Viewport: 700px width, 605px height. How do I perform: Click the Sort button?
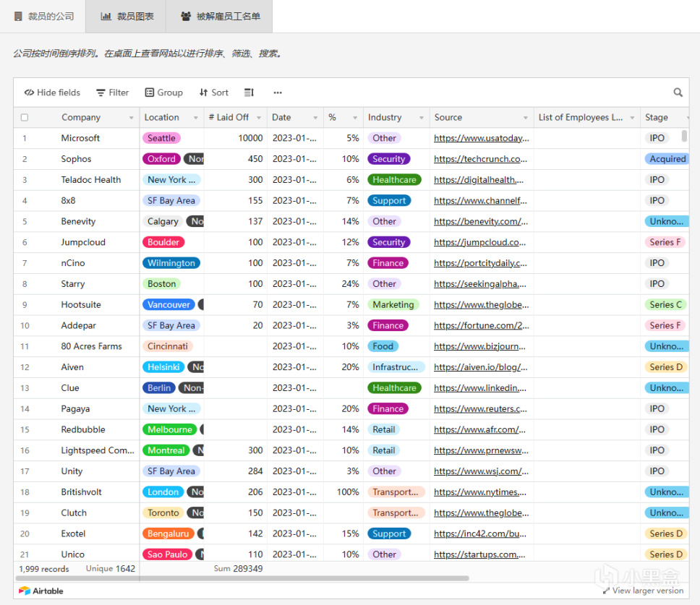click(214, 93)
